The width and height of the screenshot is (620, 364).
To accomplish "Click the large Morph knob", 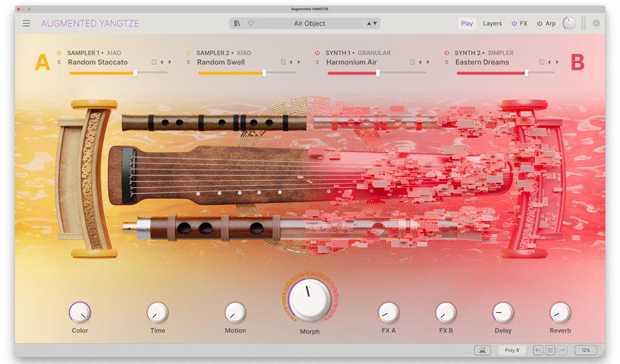I will [x=309, y=298].
